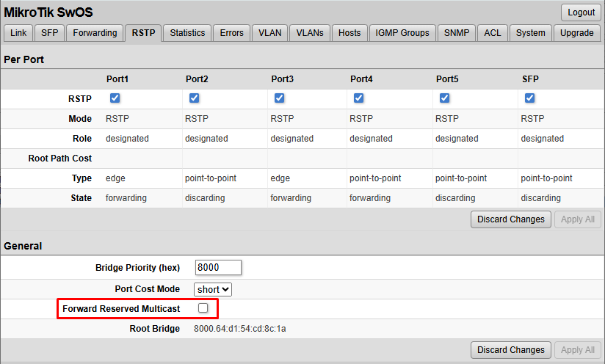Discard Changes in General section

(511, 350)
